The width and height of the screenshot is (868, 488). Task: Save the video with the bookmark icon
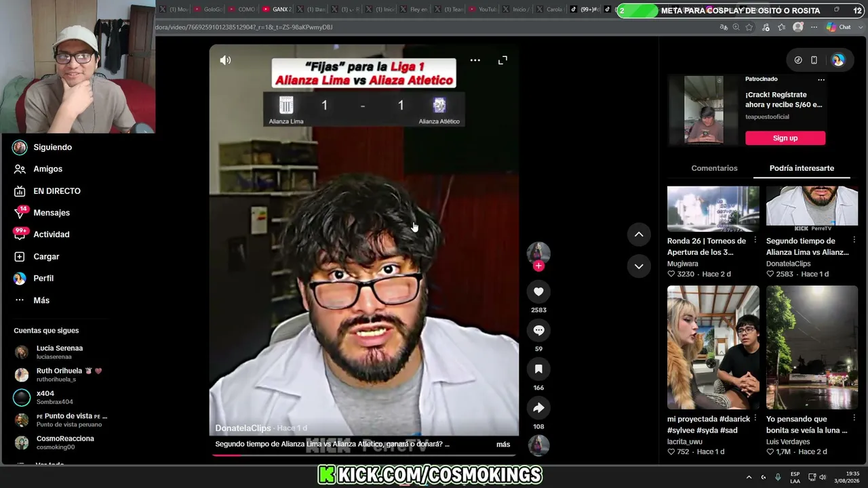point(538,369)
